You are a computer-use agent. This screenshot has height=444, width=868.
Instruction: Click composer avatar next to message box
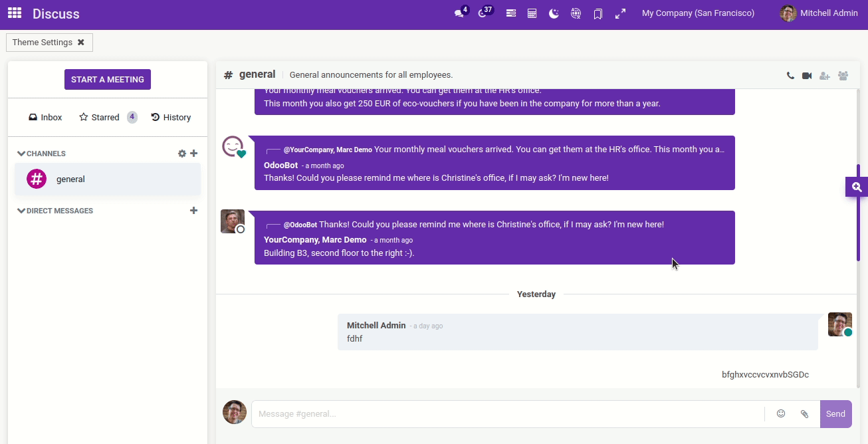click(235, 412)
